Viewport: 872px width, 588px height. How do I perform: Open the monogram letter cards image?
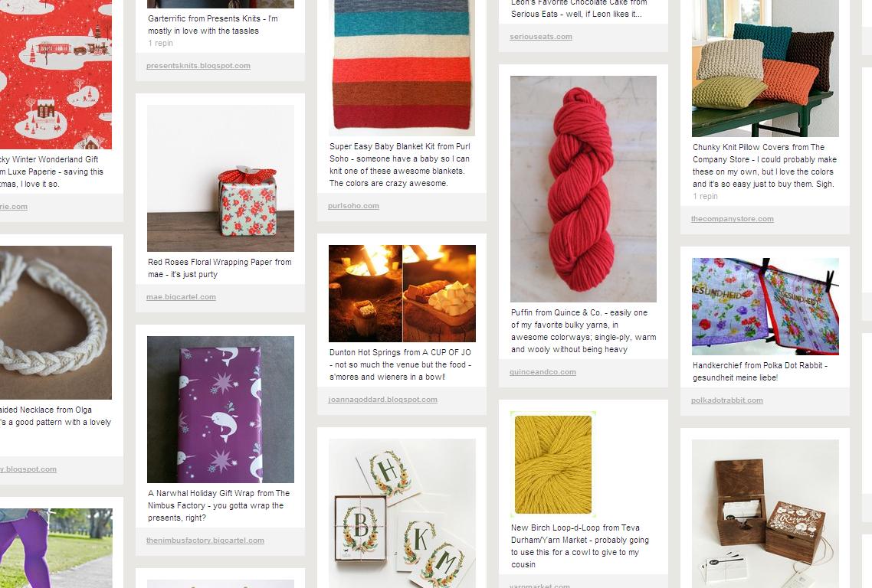click(x=402, y=514)
